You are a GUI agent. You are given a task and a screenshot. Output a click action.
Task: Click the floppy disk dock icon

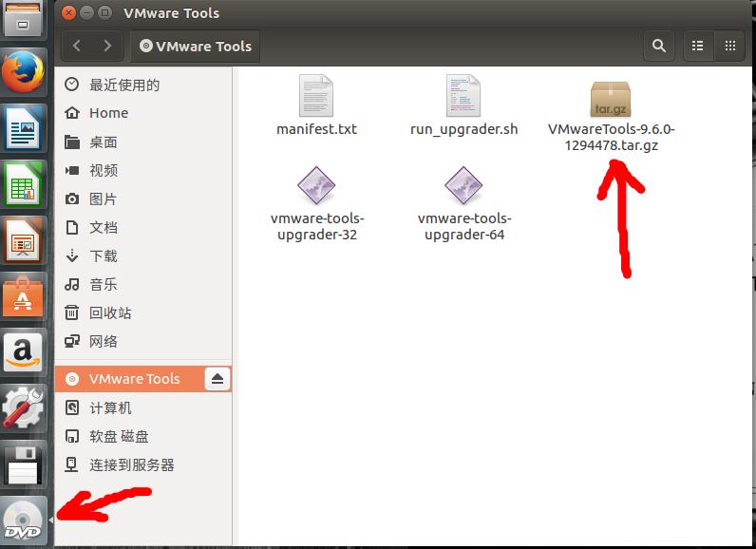point(23,464)
